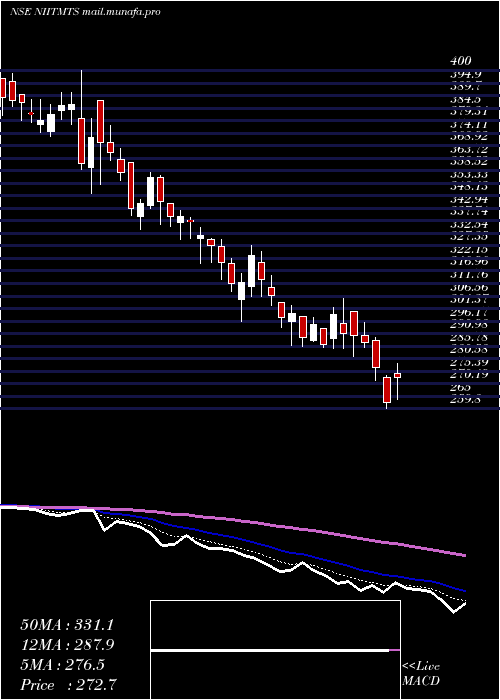The height and width of the screenshot is (700, 500).
Task: Click the tall red candle reaching 394.9
Action: coord(81,141)
